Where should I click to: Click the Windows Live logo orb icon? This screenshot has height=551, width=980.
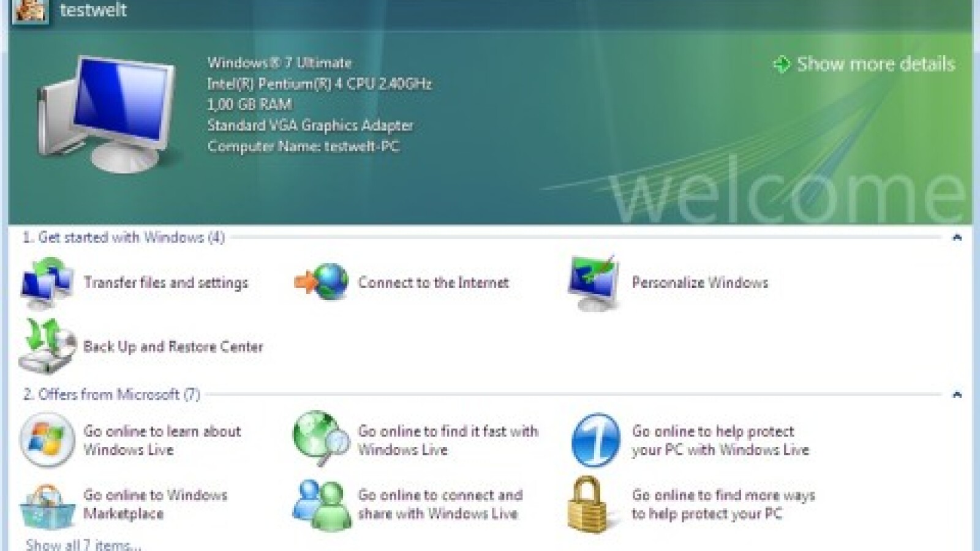coord(47,440)
